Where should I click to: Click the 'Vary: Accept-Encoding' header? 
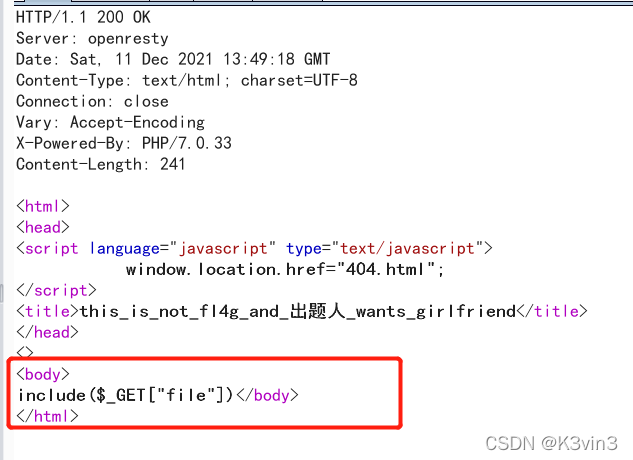110,122
